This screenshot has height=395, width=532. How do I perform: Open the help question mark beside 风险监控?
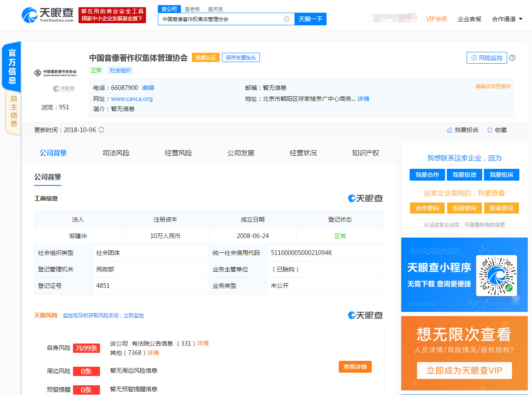click(x=512, y=58)
